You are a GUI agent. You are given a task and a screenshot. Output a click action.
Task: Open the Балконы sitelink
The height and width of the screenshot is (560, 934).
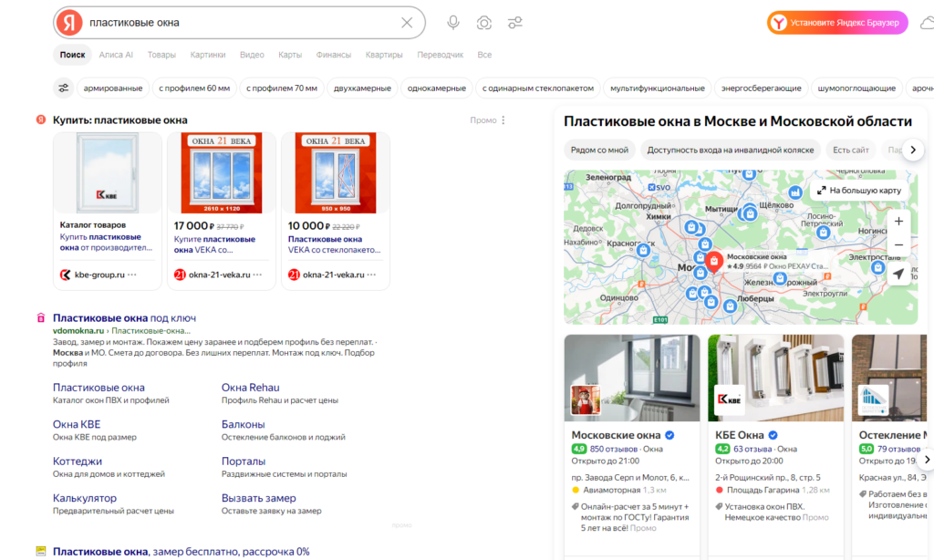[243, 424]
